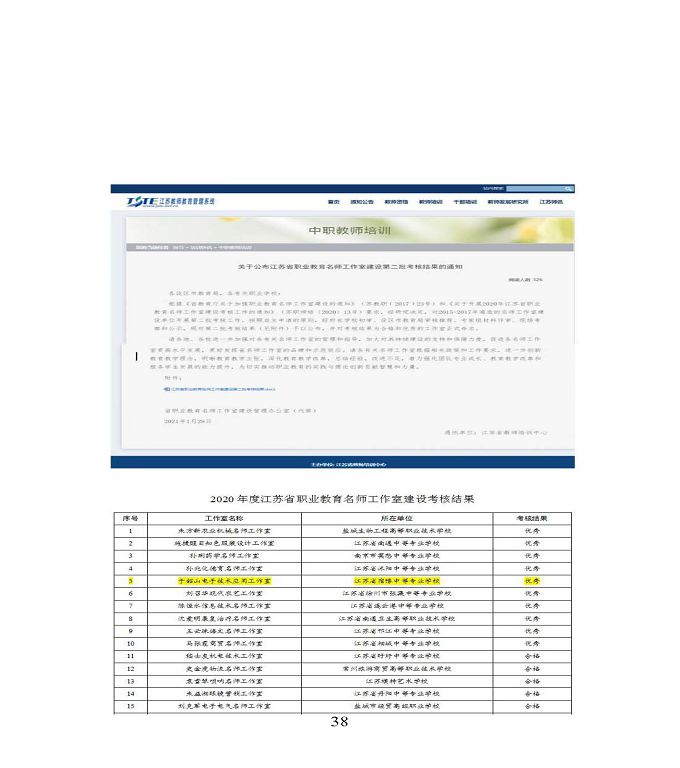This screenshot has height=768, width=680.
Task: Open the 江苏师训 navigation item at far right
Action: click(551, 202)
